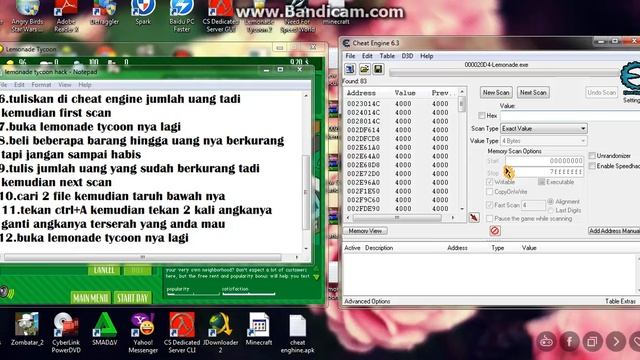
Task: Open CS Dedicated Server CLI icon
Action: [x=182, y=333]
